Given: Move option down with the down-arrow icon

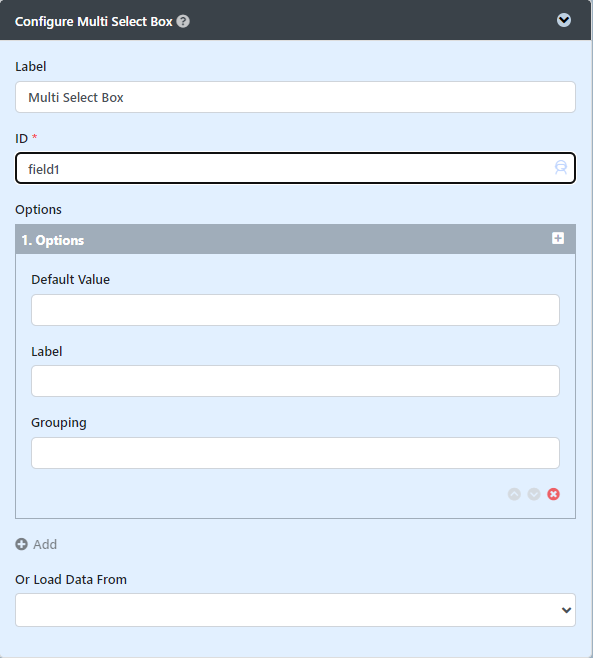Looking at the screenshot, I should click(x=534, y=494).
